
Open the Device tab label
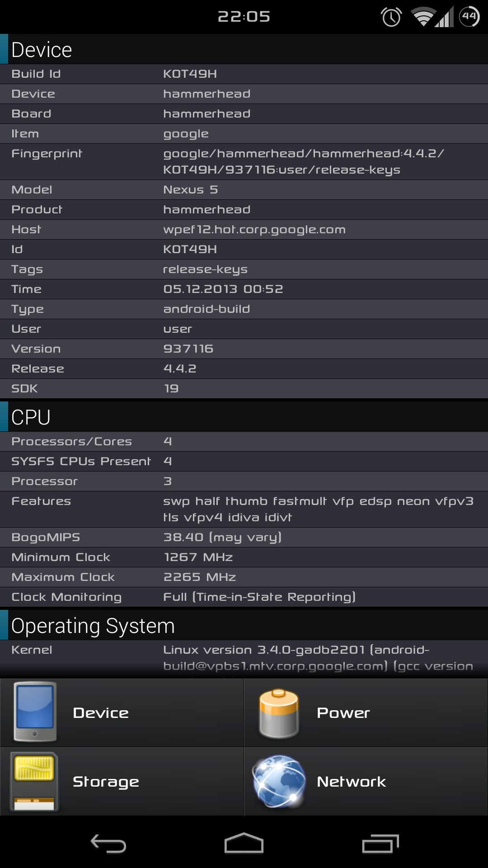pyautogui.click(x=101, y=713)
